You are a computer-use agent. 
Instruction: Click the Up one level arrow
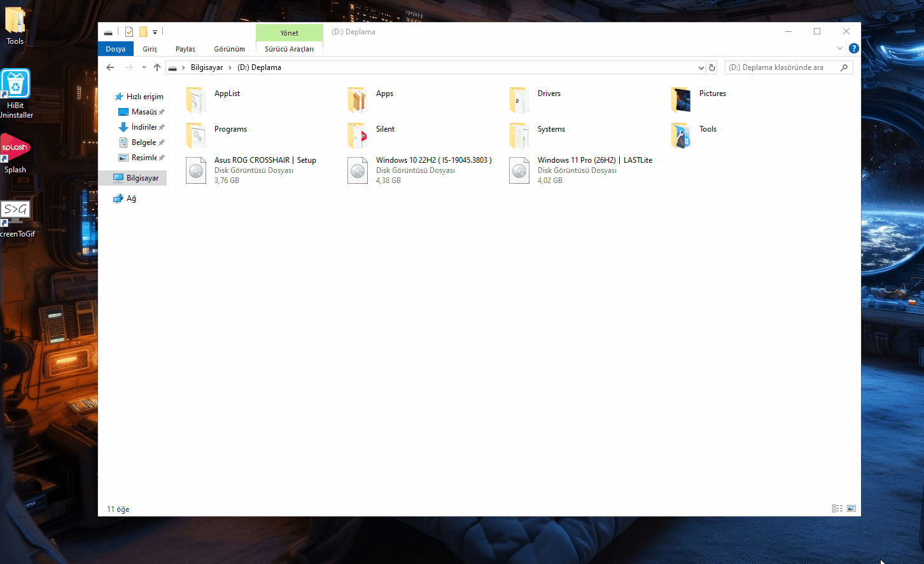click(x=157, y=67)
